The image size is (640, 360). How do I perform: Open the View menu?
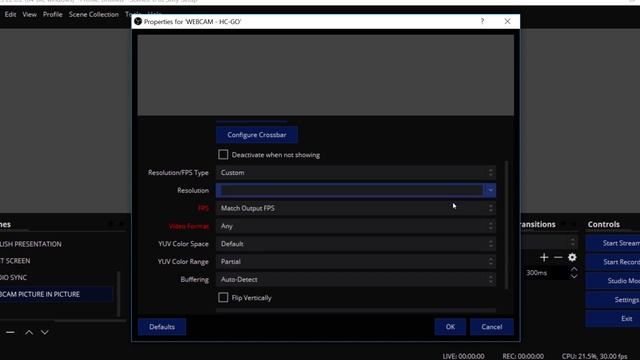tap(29, 14)
